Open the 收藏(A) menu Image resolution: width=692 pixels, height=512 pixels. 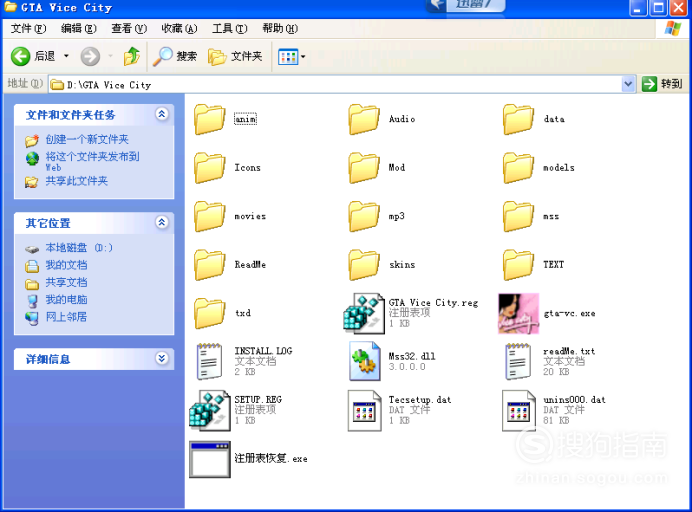click(x=179, y=29)
